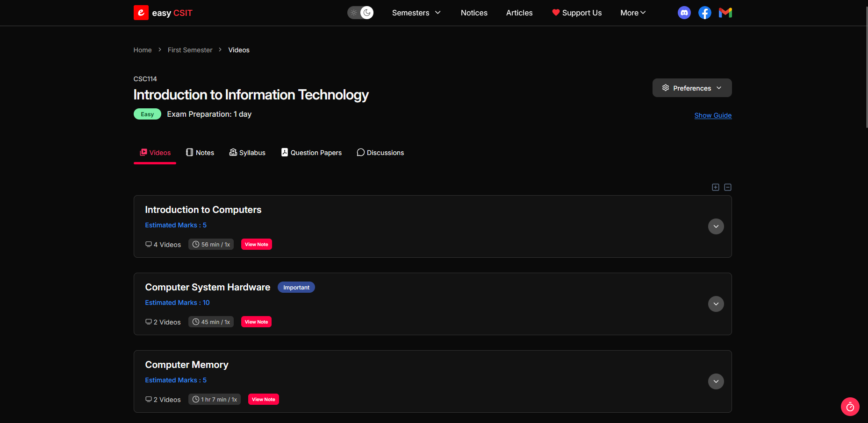Click the Estimated Marks : 10 text
The image size is (868, 423).
[x=177, y=303]
